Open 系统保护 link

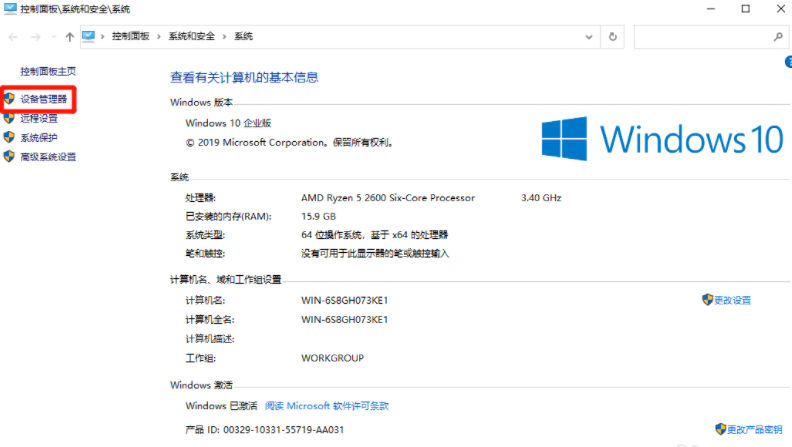point(39,138)
